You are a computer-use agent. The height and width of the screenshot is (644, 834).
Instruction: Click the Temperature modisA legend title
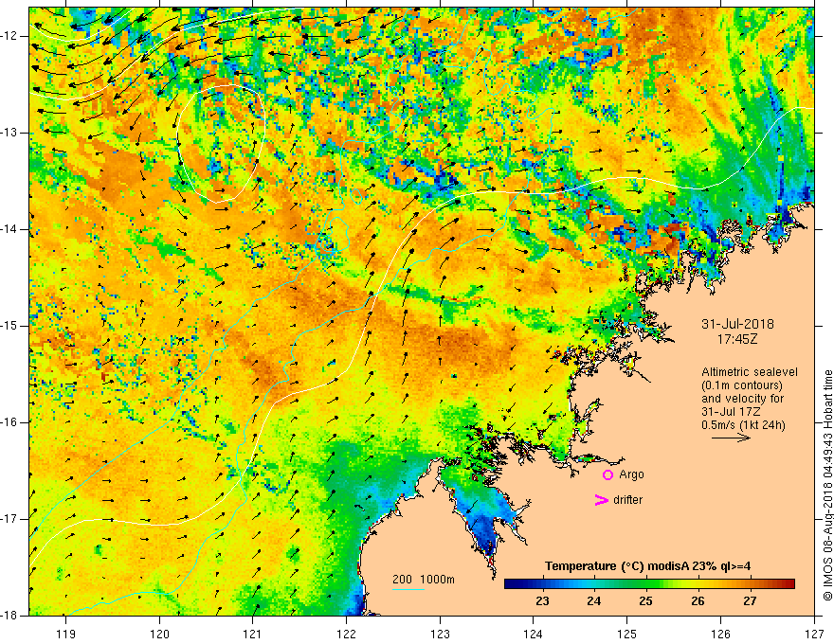click(x=647, y=566)
